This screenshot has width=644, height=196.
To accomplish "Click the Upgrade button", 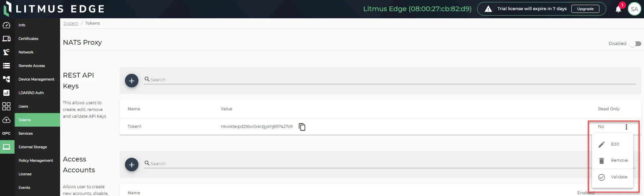I will [x=585, y=9].
